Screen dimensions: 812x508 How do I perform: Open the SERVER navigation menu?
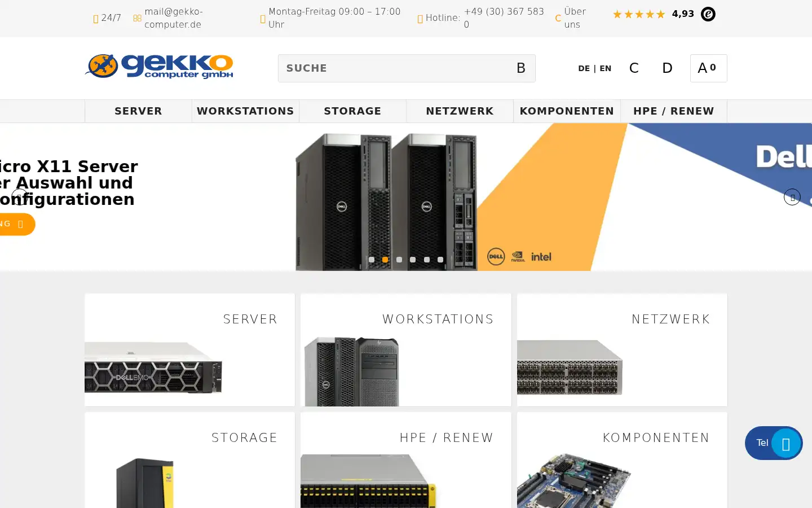click(138, 111)
